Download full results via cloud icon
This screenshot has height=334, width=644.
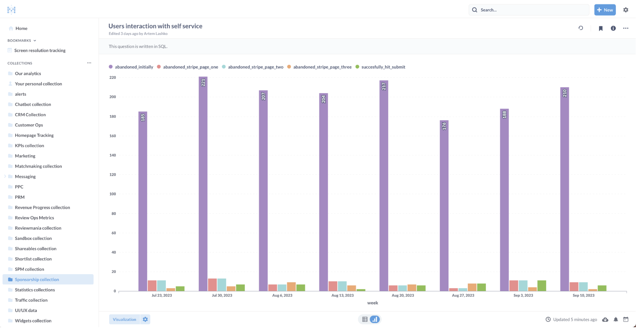(605, 319)
